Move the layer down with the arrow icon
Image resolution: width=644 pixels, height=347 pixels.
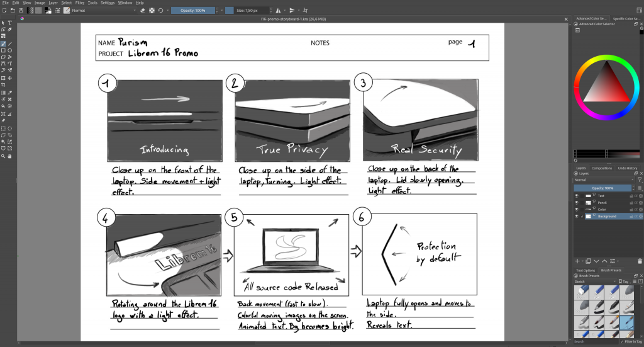click(596, 261)
